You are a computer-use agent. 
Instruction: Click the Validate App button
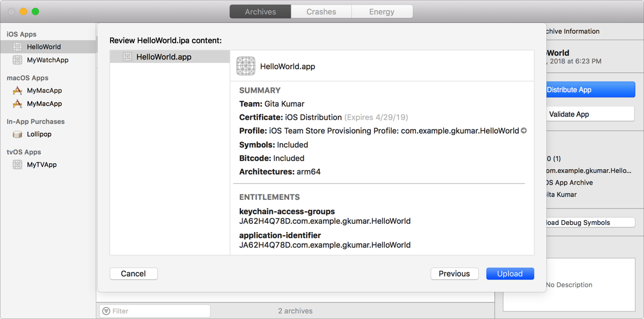pos(589,114)
